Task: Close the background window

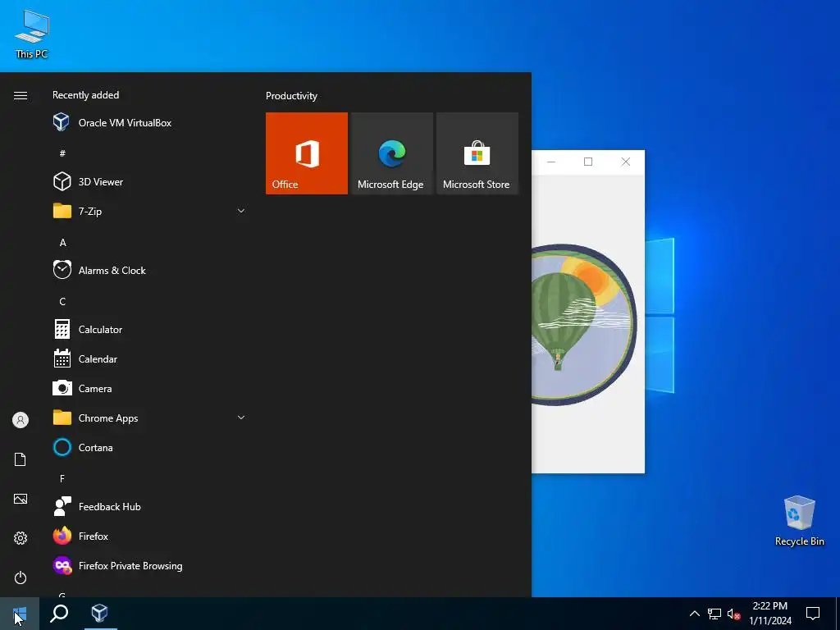Action: click(x=626, y=162)
